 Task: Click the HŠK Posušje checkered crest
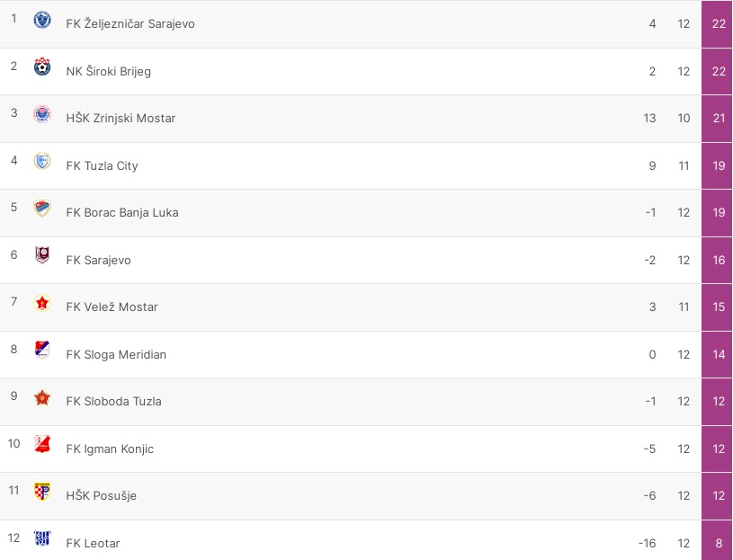(42, 492)
